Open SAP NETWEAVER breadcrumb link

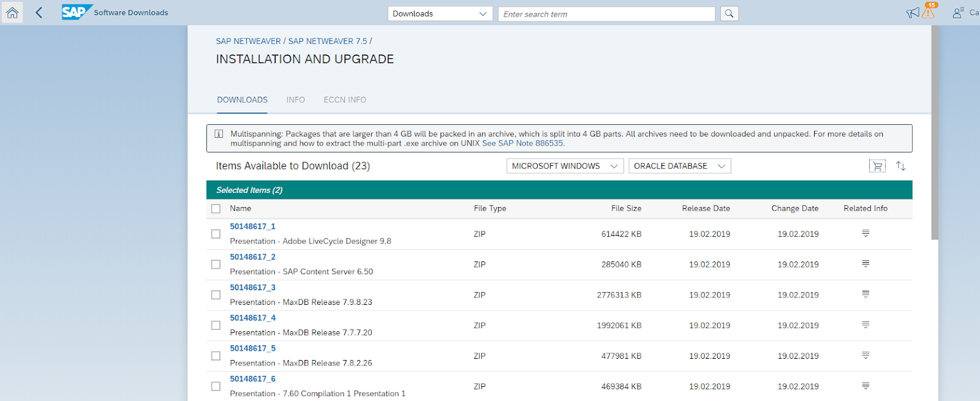pos(248,41)
